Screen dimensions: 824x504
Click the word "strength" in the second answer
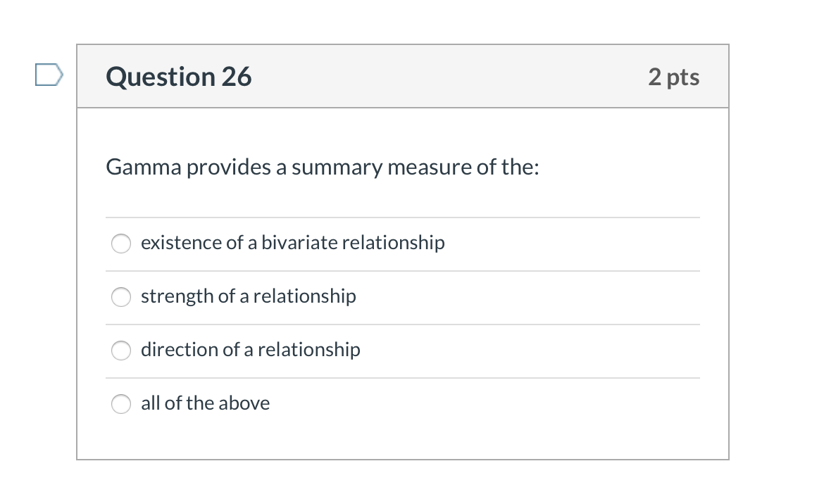pyautogui.click(x=177, y=296)
